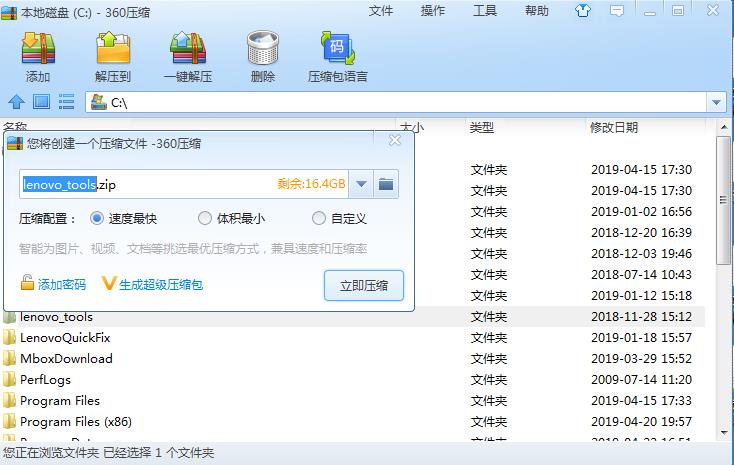734x465 pixels.
Task: Click the 一键解压 one-click extract icon
Action: point(188,48)
